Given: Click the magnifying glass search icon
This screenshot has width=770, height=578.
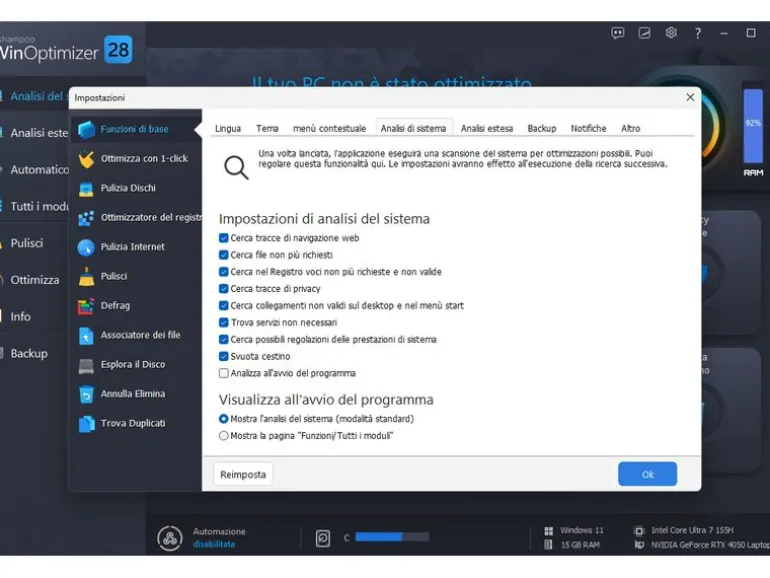Looking at the screenshot, I should pos(236,167).
